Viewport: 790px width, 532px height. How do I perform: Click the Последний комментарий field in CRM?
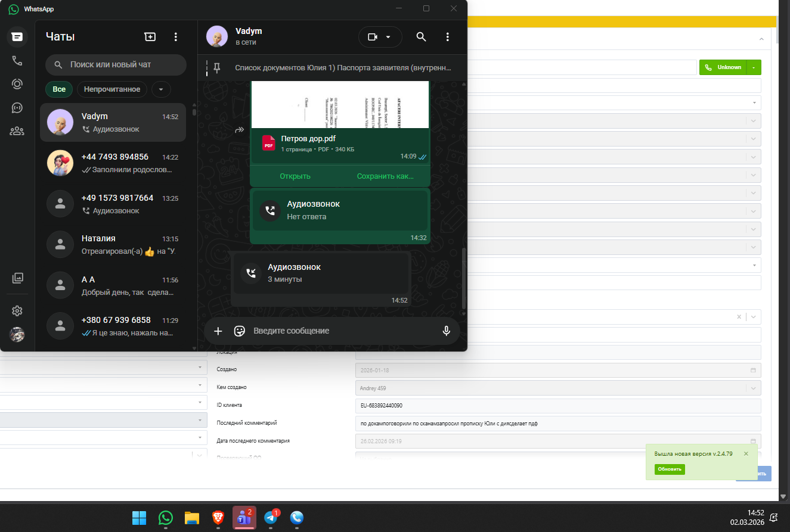tap(558, 424)
